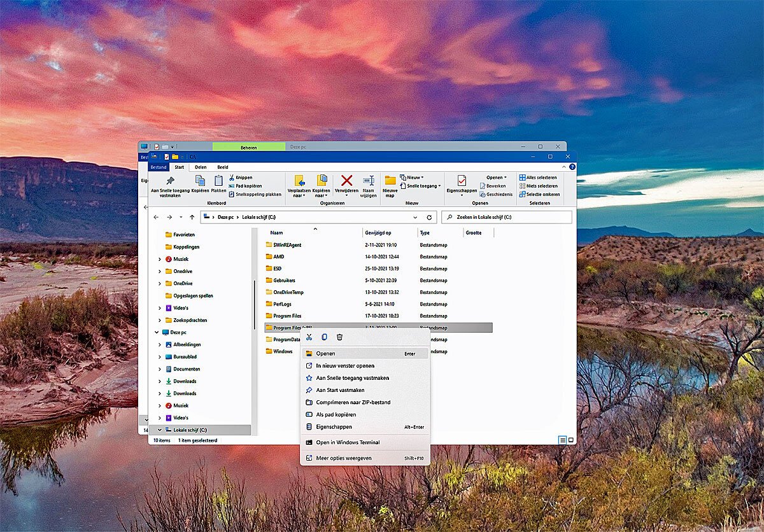Image resolution: width=764 pixels, height=532 pixels.
Task: Click the trash delete icon in context menu
Action: coord(339,337)
